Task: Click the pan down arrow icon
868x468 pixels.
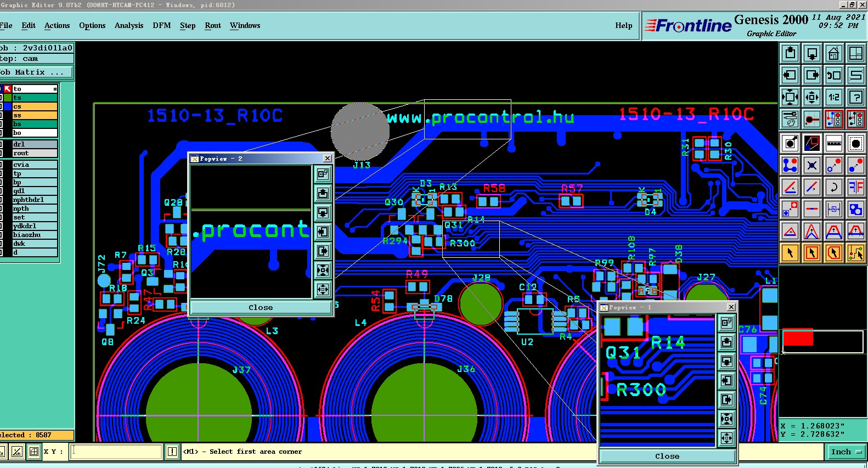Action: tap(812, 53)
